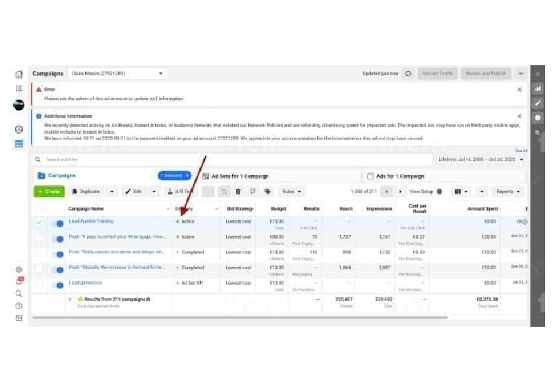Open charts icon in right dark panel
Screen dimensions: 555x392
(538, 88)
